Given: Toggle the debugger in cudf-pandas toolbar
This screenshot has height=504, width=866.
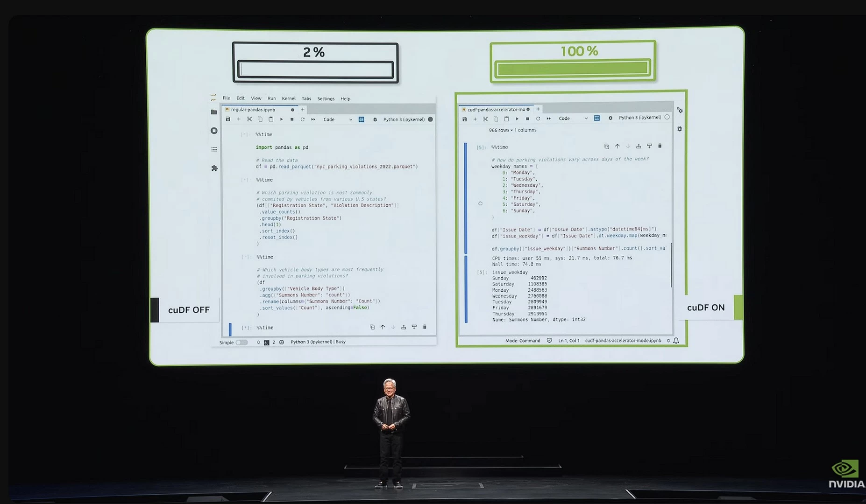Looking at the screenshot, I should pyautogui.click(x=610, y=118).
